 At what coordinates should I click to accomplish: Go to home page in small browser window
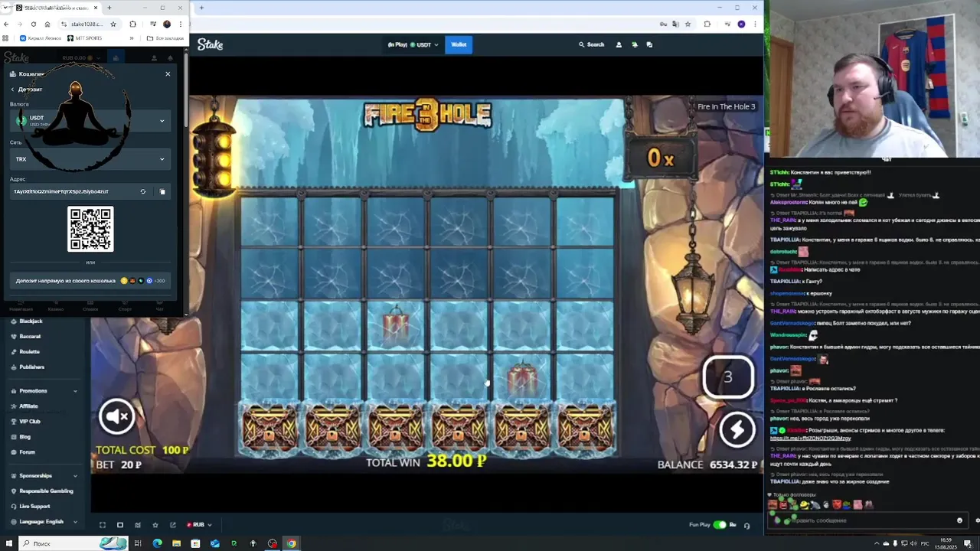point(47,24)
